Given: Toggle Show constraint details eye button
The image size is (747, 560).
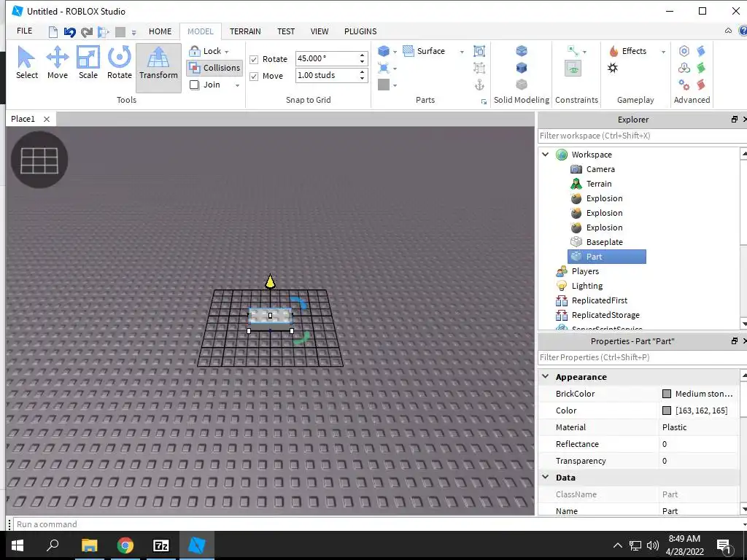Looking at the screenshot, I should (573, 68).
